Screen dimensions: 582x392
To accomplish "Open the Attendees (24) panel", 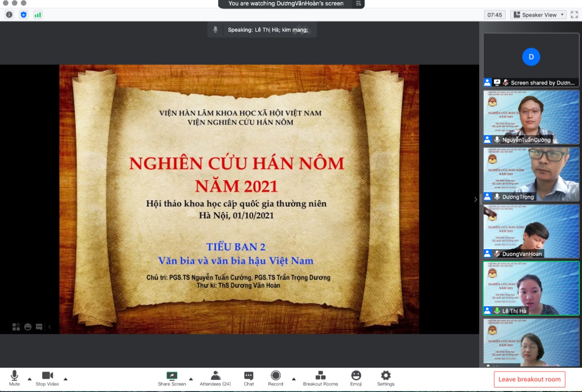I will click(x=216, y=377).
